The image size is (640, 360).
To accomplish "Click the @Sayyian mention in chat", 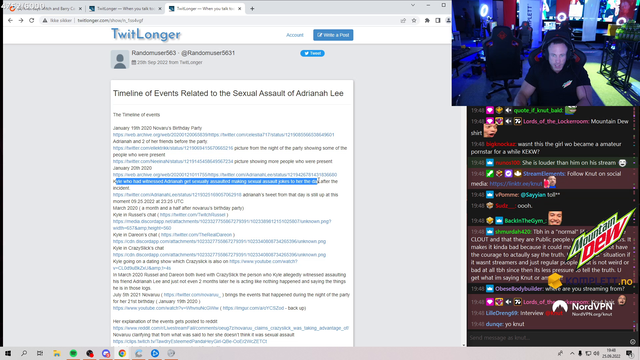I will pyautogui.click(x=533, y=195).
